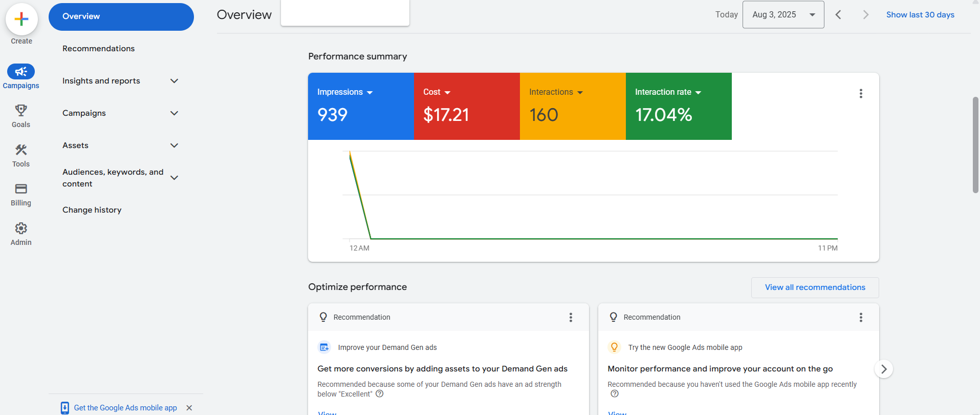
Task: Click 'Monitor performance and improve your account' headline
Action: [x=720, y=369]
